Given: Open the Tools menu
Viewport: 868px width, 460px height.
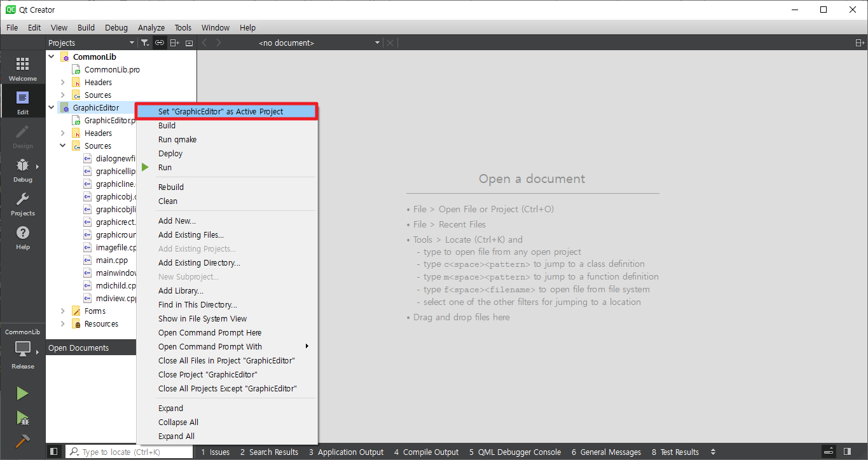Looking at the screenshot, I should 183,27.
